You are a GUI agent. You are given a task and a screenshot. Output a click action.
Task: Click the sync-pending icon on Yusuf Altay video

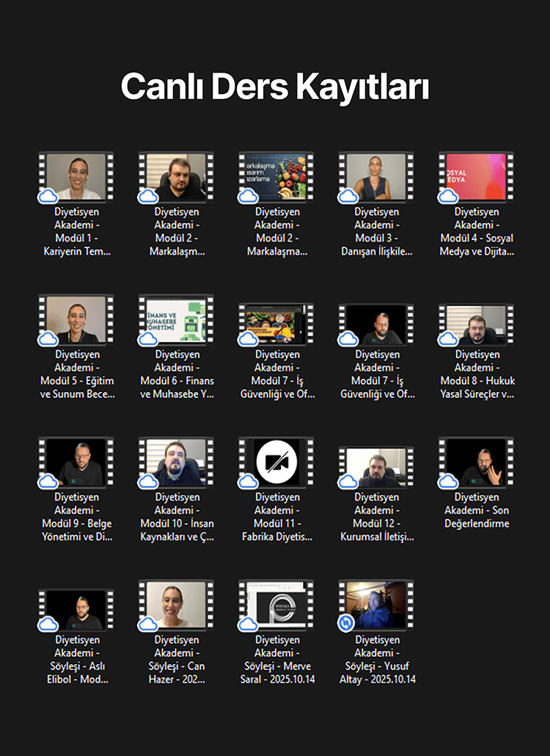[x=347, y=623]
